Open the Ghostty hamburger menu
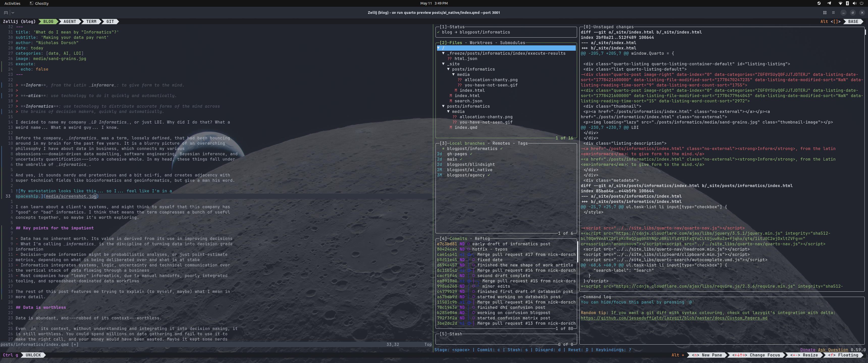This screenshot has width=868, height=363. tap(833, 13)
